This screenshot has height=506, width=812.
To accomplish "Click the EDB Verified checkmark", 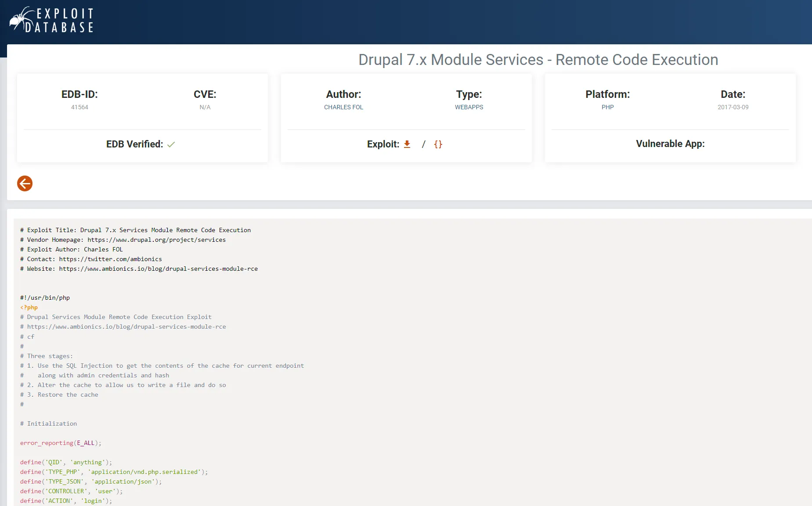I will point(171,144).
